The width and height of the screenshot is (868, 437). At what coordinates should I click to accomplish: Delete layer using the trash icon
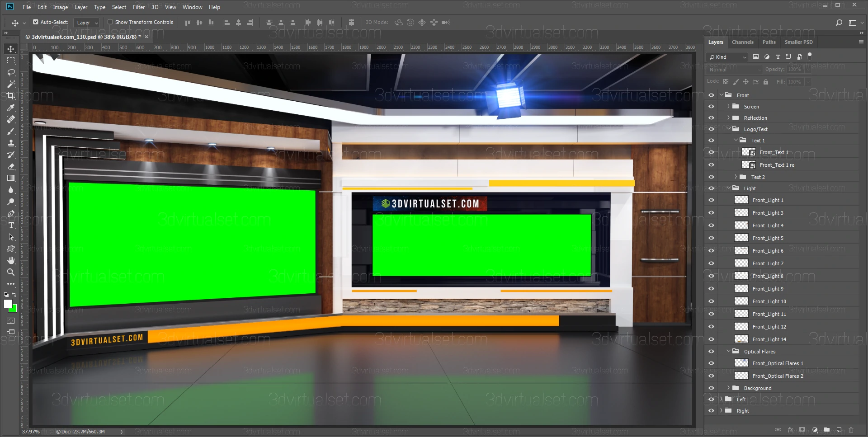pyautogui.click(x=851, y=430)
